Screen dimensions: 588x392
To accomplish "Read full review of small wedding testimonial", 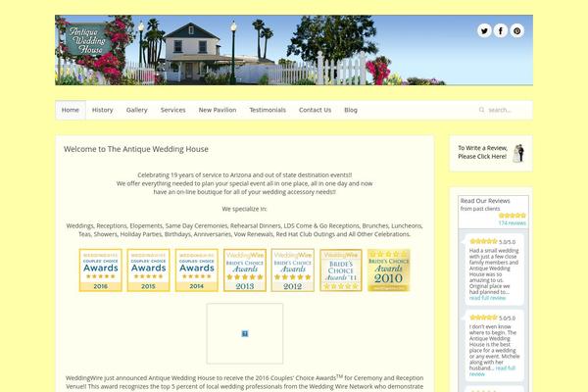I will tap(487, 298).
